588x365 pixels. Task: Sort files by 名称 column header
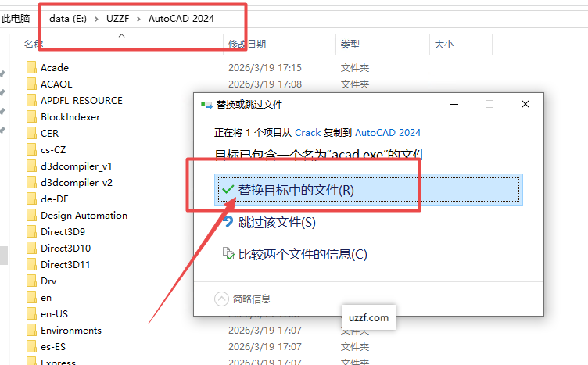(34, 45)
